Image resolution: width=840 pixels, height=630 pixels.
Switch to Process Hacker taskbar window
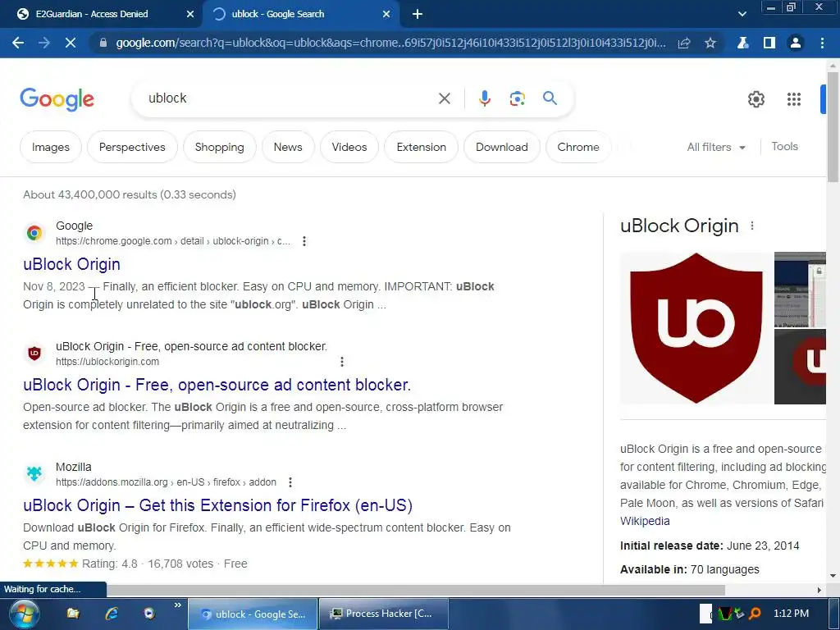[x=384, y=614]
